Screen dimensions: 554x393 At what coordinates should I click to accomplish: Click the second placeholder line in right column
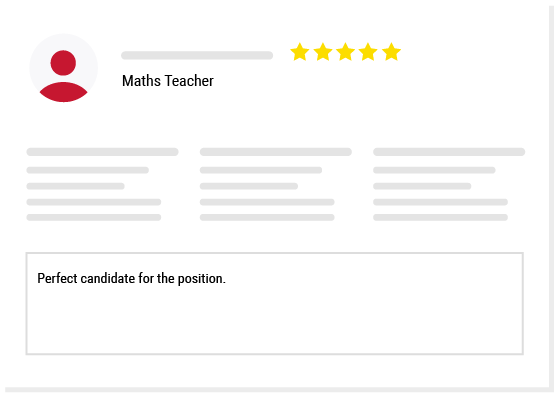[434, 170]
